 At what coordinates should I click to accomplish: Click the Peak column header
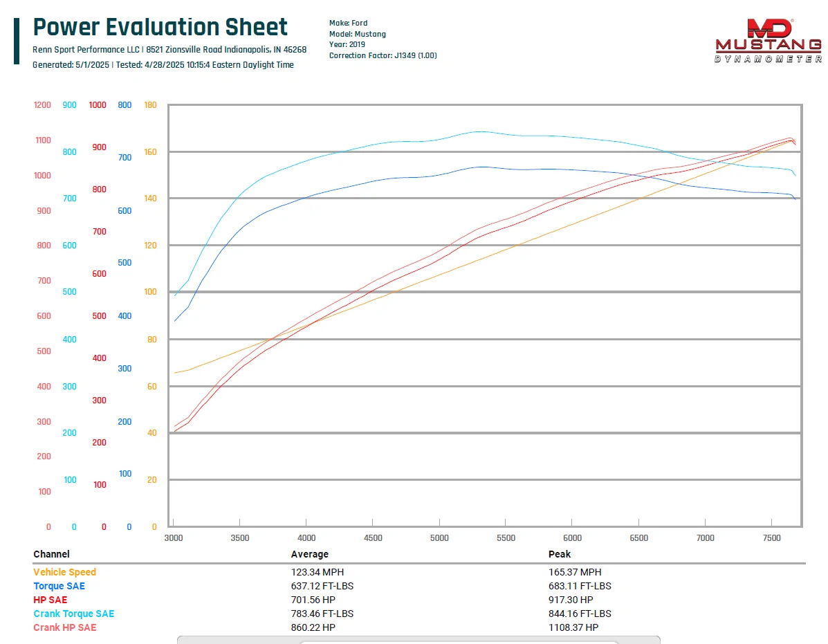(559, 554)
